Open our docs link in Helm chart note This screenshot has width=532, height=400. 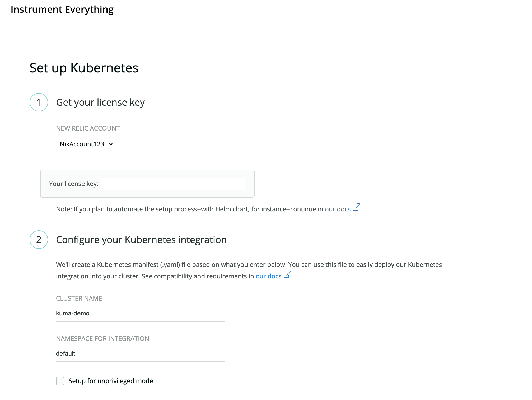coord(338,209)
